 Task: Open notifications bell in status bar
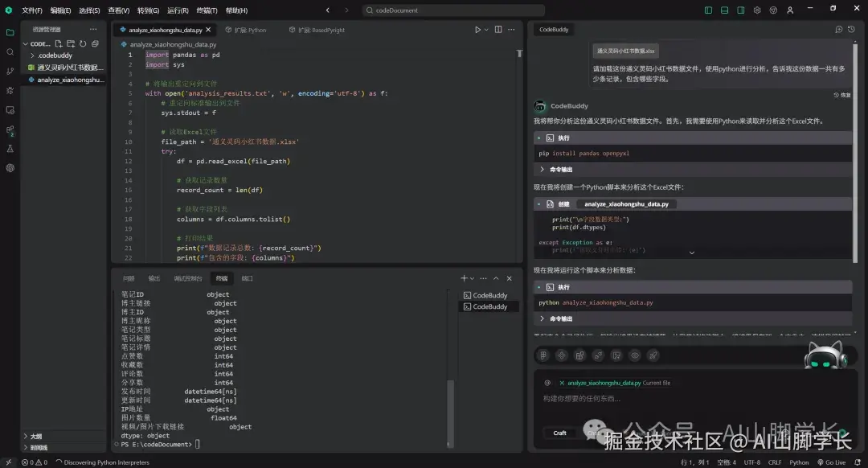[x=858, y=462]
